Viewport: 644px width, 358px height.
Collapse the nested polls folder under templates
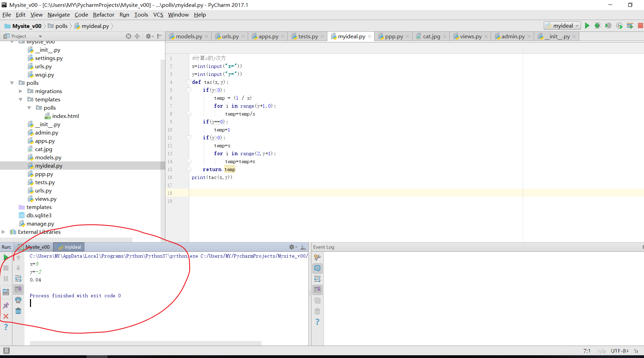coord(29,108)
